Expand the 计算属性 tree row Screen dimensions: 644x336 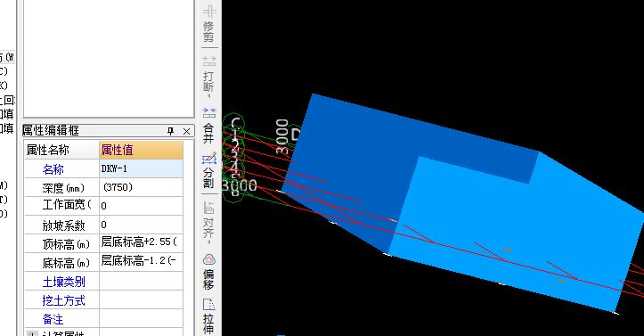(32, 334)
